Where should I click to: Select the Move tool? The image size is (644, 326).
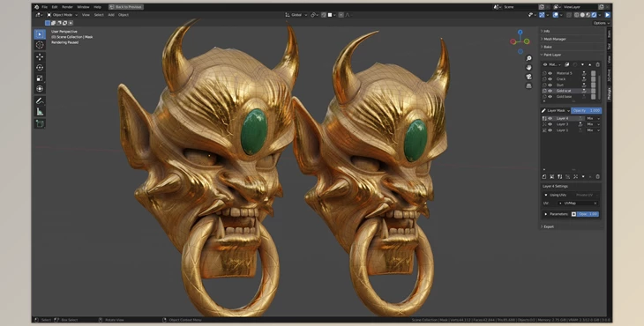tap(40, 57)
